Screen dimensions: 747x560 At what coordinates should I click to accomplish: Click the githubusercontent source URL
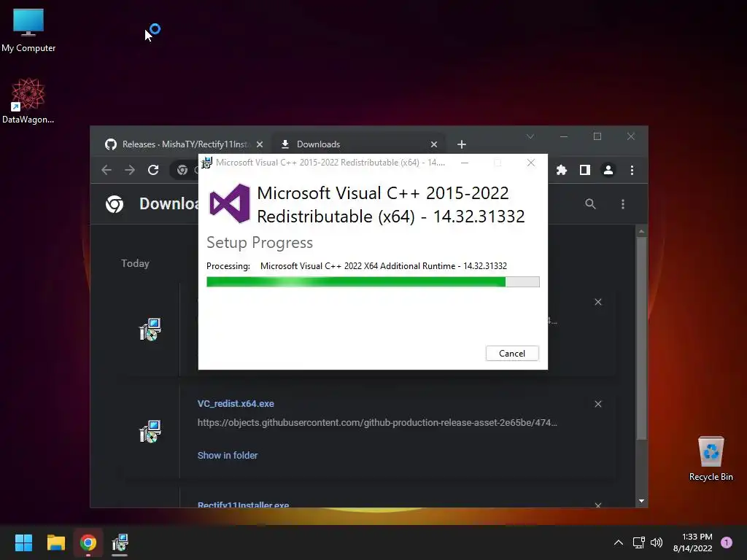tap(377, 422)
